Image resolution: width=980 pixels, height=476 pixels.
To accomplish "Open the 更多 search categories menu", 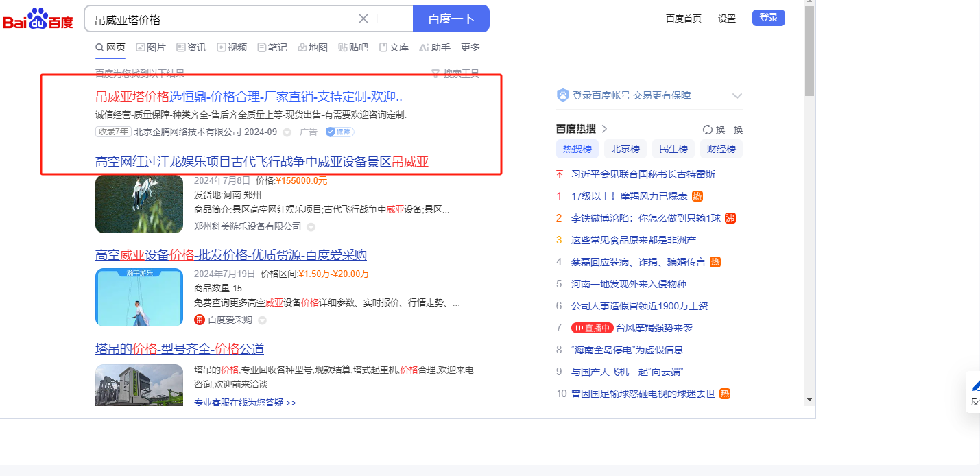I will pos(470,47).
